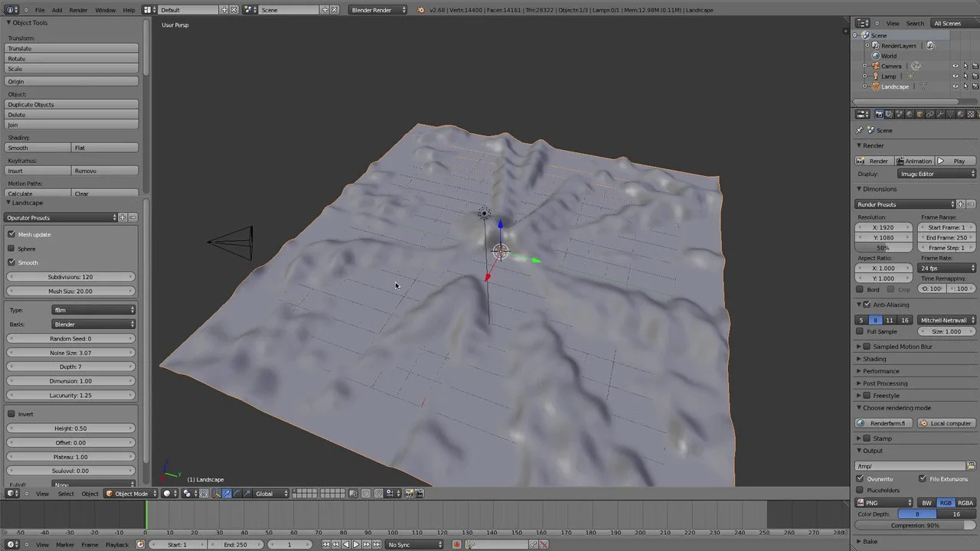Viewport: 980px width, 551px height.
Task: Toggle the Invert checkbox
Action: click(x=11, y=414)
